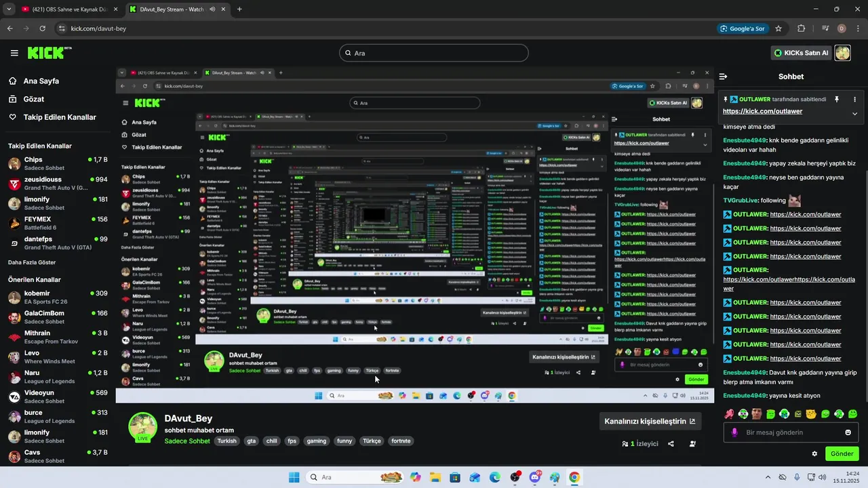Screen dimensions: 868x488
Task: Click KICKs Satın Al button
Action: (x=802, y=53)
